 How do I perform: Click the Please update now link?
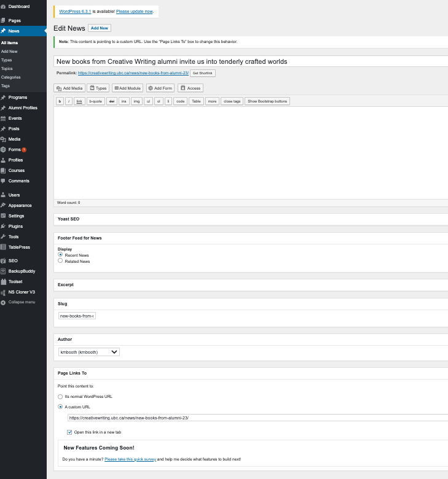pyautogui.click(x=134, y=11)
